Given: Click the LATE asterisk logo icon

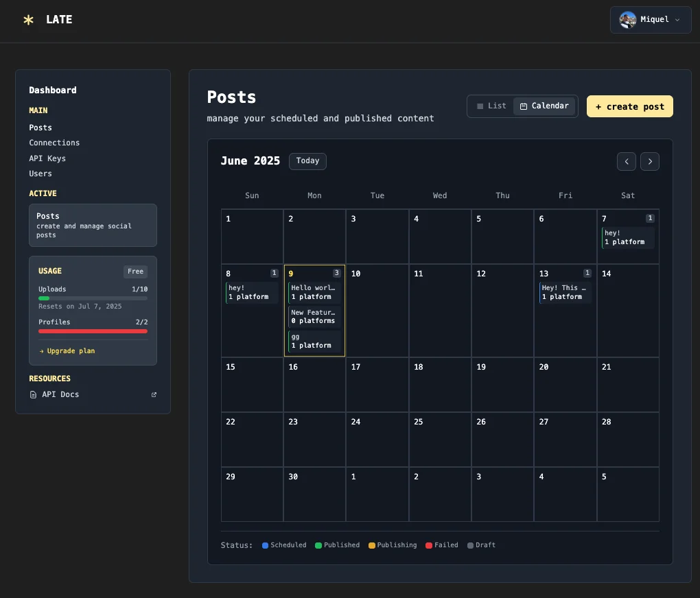Looking at the screenshot, I should [x=28, y=19].
